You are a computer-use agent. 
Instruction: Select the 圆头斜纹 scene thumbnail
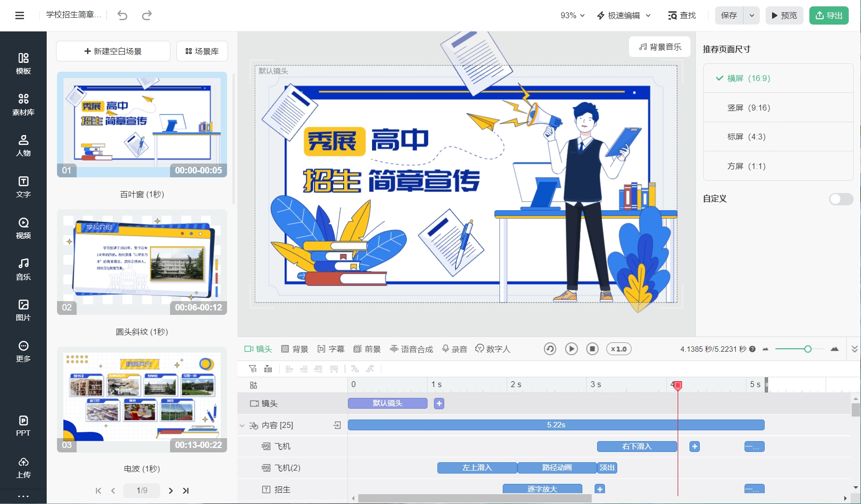click(x=142, y=262)
